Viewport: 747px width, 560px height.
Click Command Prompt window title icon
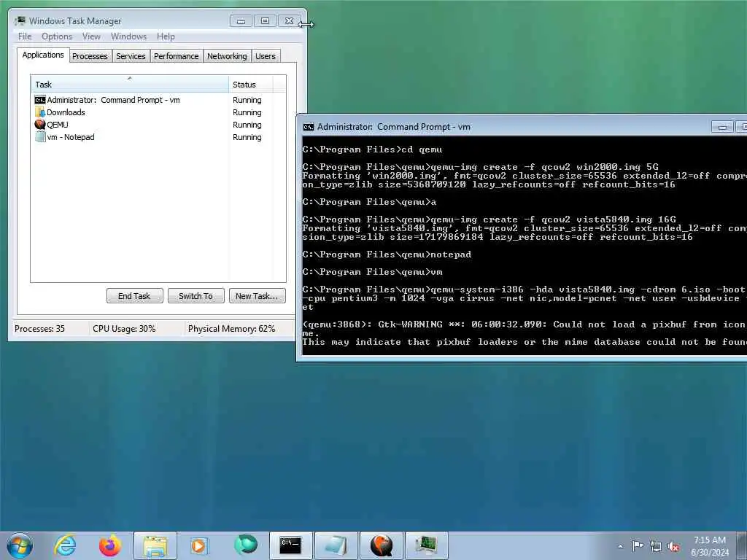click(x=309, y=127)
